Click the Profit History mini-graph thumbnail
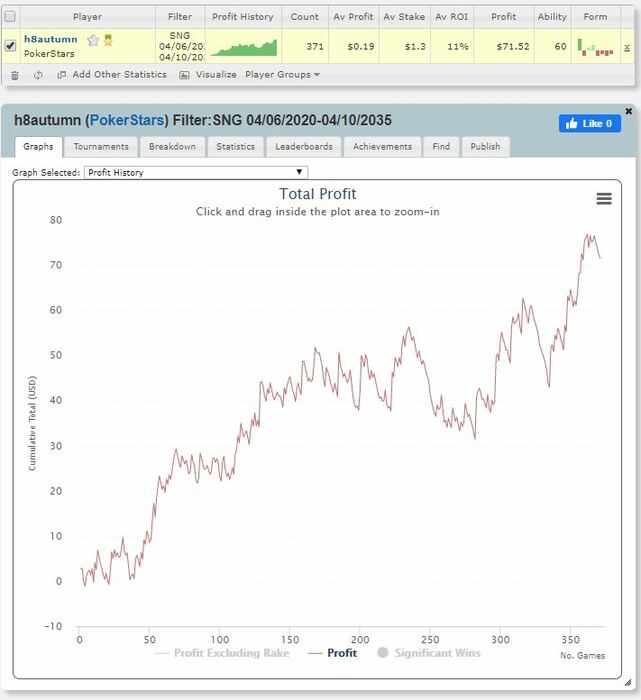This screenshot has width=641, height=700. coord(244,48)
